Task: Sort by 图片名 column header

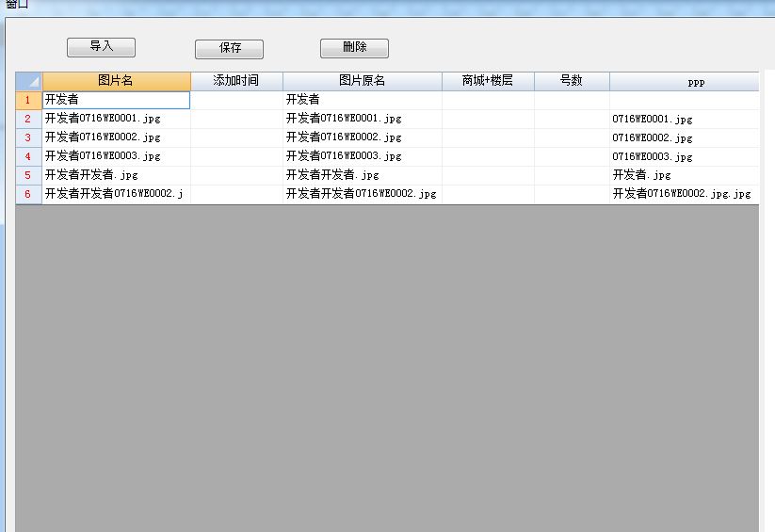Action: point(116,81)
